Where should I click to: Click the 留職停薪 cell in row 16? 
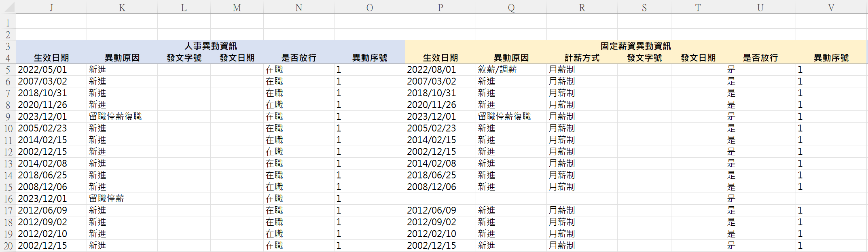[122, 199]
